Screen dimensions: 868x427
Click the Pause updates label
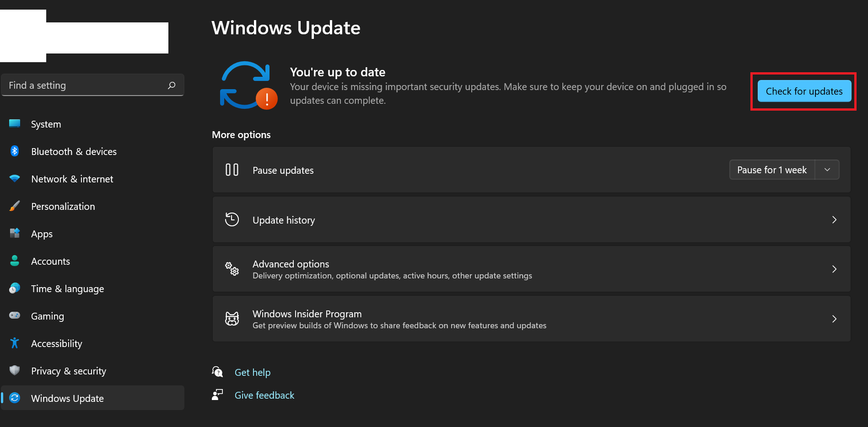(283, 171)
